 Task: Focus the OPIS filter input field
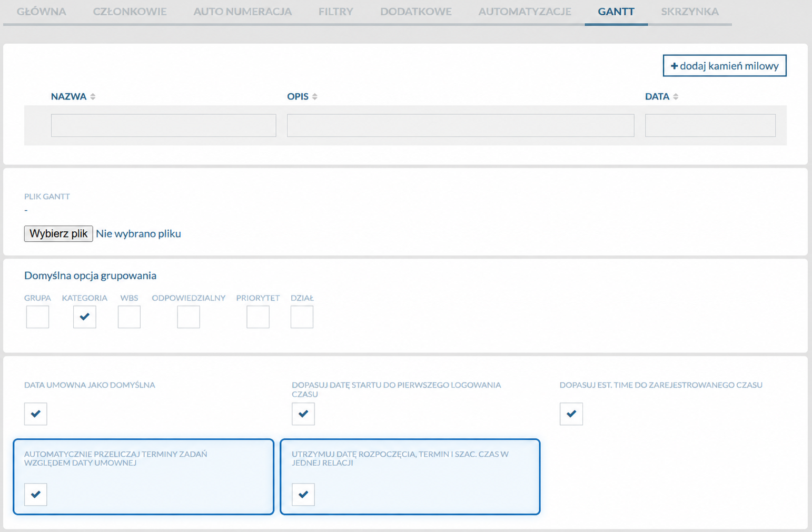click(x=460, y=125)
